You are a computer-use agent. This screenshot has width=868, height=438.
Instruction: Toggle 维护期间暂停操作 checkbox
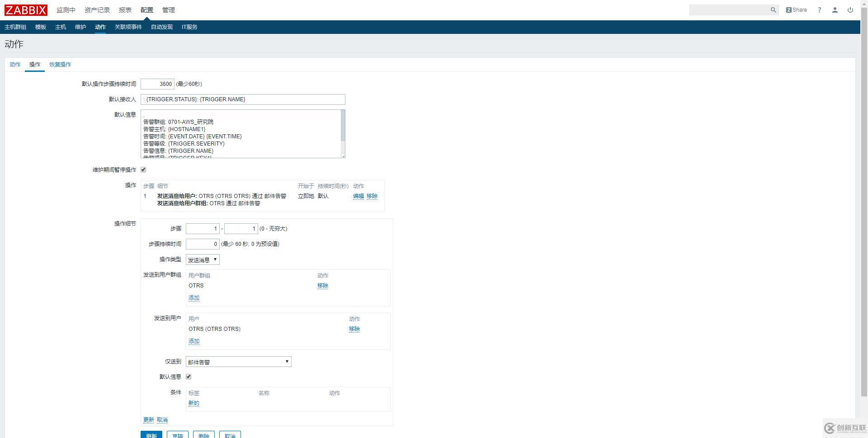pyautogui.click(x=143, y=170)
